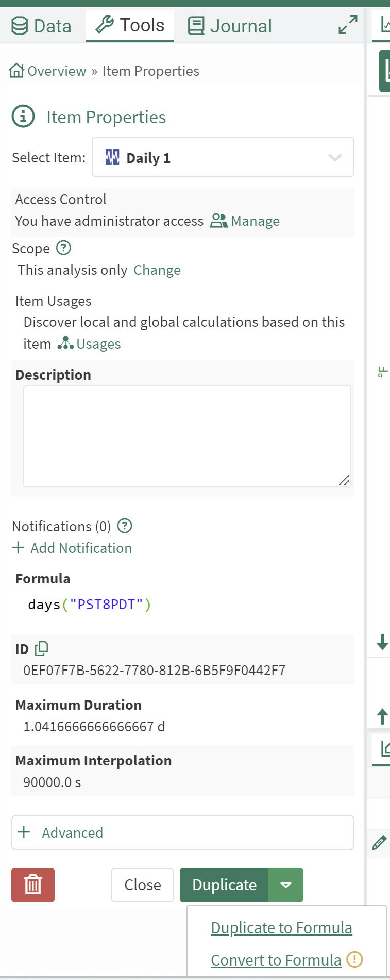Click the green up arrow icon

point(382,716)
